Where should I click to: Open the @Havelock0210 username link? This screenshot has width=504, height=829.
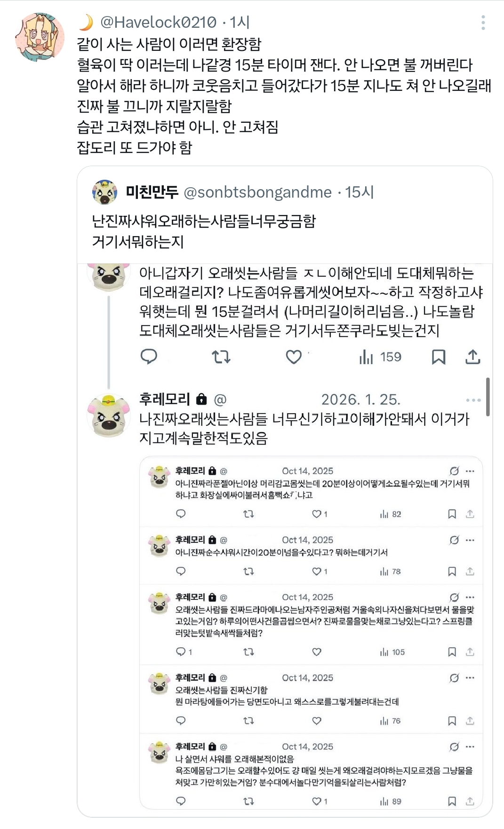[158, 22]
